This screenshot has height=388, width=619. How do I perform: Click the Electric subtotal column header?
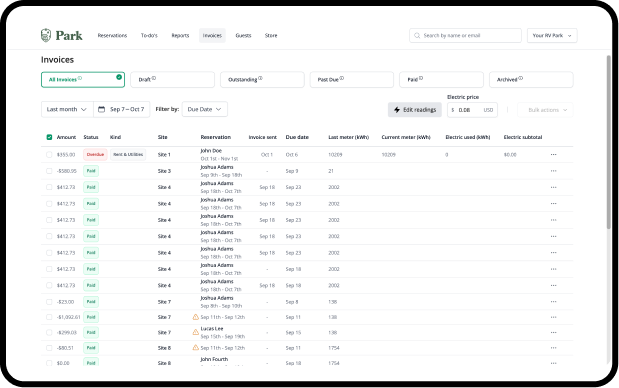click(x=523, y=137)
